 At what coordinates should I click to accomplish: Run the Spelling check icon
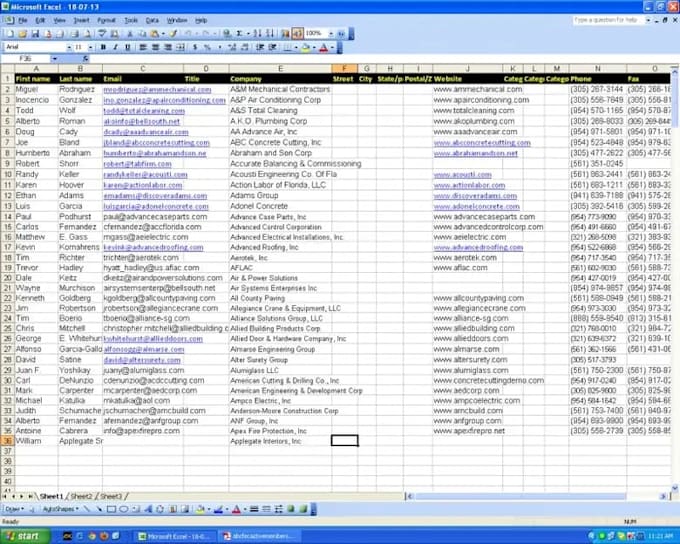pyautogui.click(x=102, y=33)
